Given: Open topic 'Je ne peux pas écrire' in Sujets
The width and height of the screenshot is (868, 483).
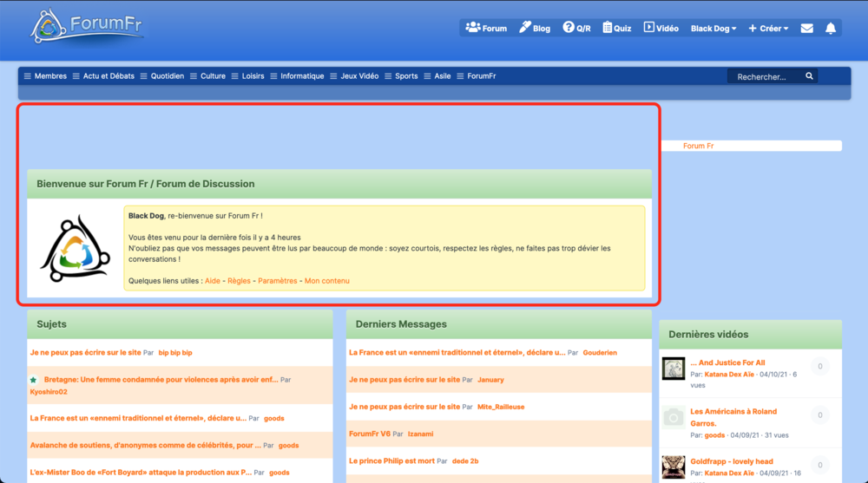Looking at the screenshot, I should (85, 353).
